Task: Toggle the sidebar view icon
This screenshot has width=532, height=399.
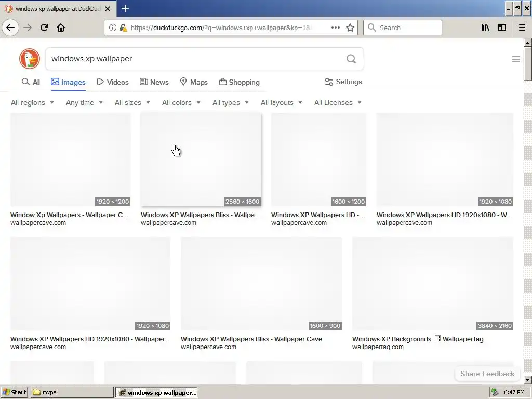Action: click(x=502, y=28)
